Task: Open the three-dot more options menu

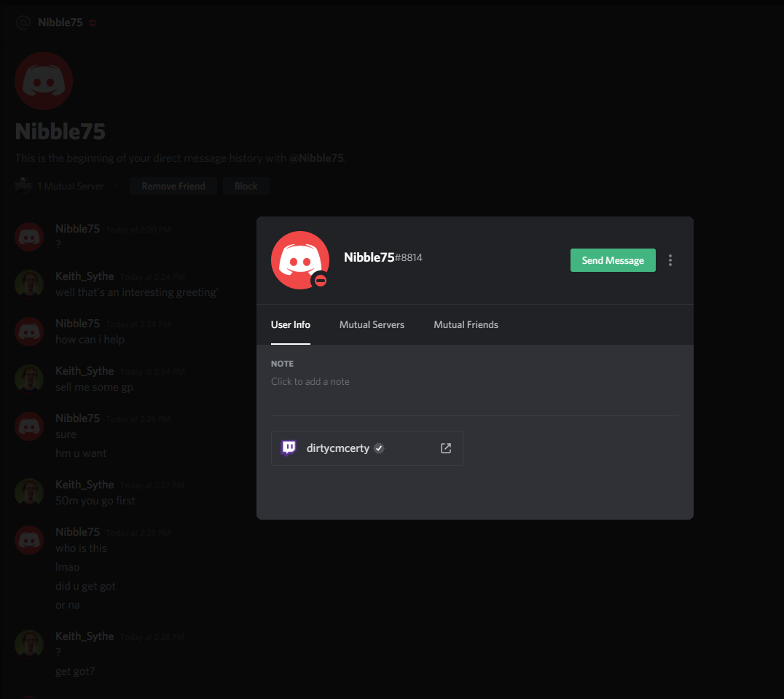Action: (670, 260)
